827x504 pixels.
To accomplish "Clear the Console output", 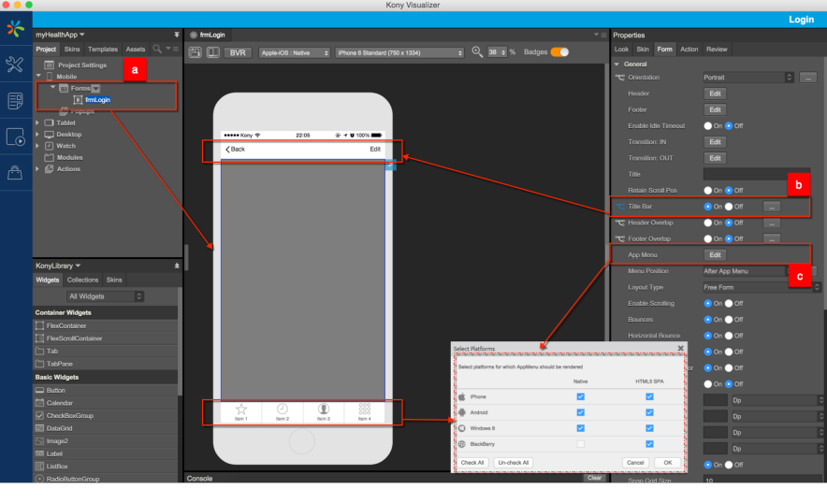I will tap(594, 478).
